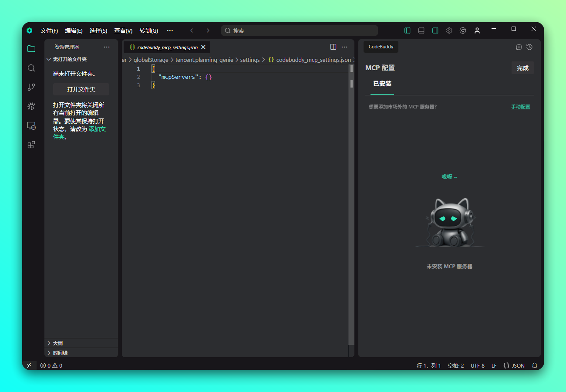The image size is (566, 392).
Task: Toggle the bottom panel layout button
Action: point(421,30)
